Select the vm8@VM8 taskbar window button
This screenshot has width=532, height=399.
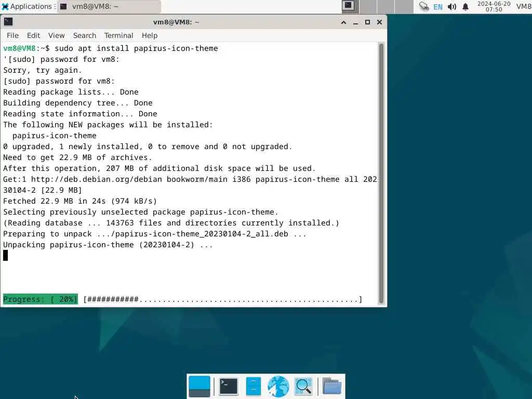pyautogui.click(x=109, y=6)
